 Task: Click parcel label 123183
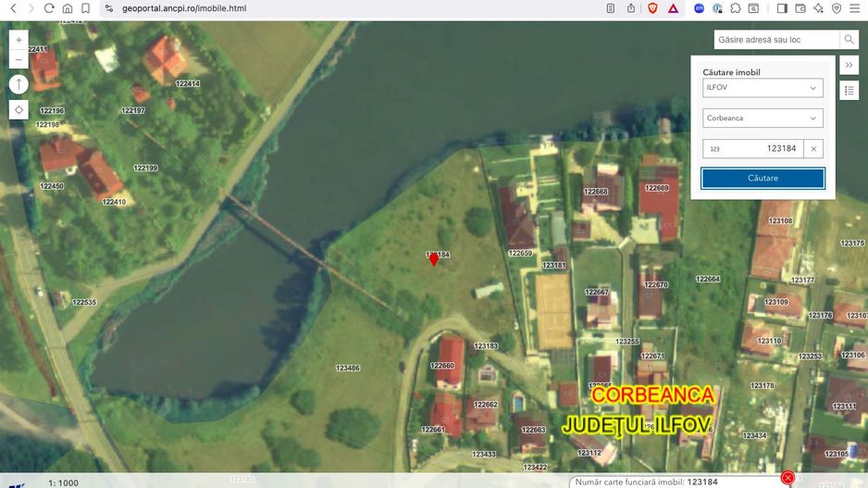pyautogui.click(x=486, y=346)
